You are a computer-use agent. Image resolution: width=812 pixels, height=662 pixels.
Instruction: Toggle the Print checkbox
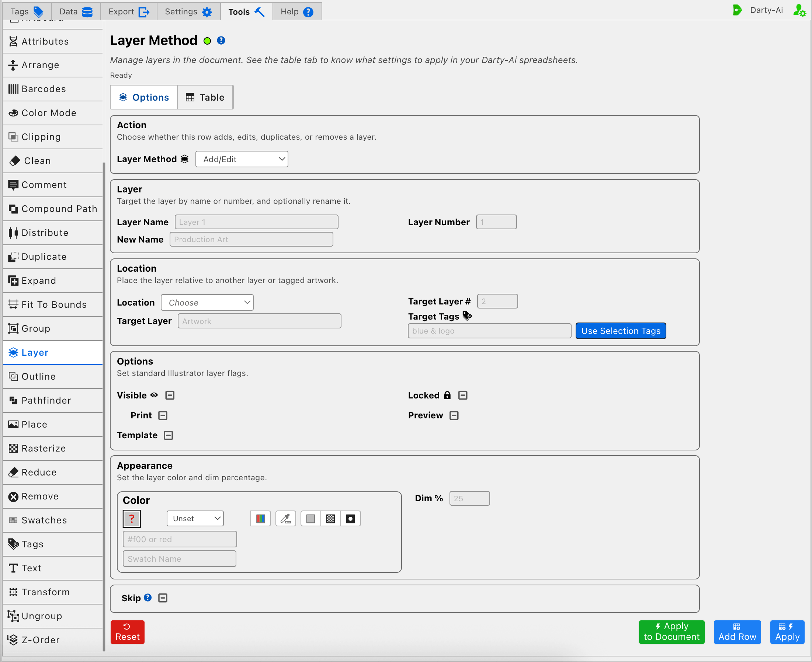pos(163,416)
